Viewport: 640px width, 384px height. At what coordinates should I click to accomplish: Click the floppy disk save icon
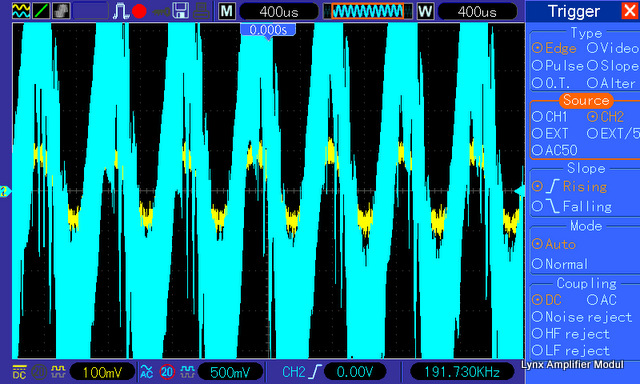click(x=180, y=11)
